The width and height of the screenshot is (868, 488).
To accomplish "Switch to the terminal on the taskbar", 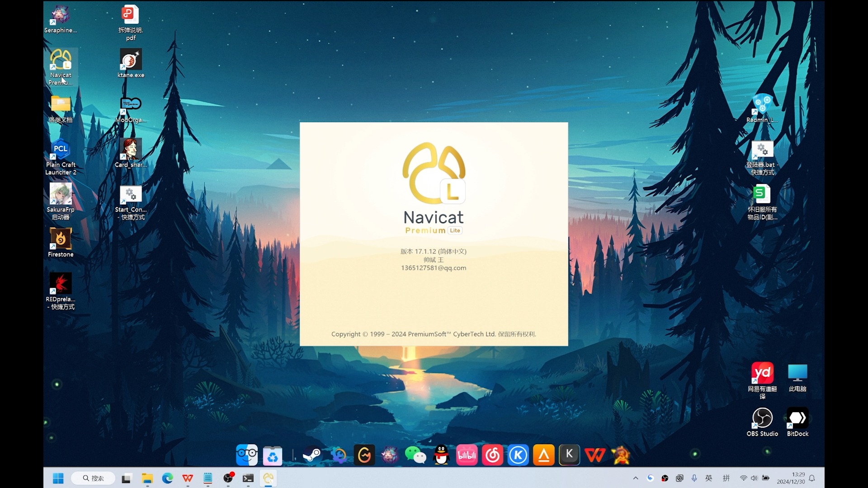I will tap(248, 478).
